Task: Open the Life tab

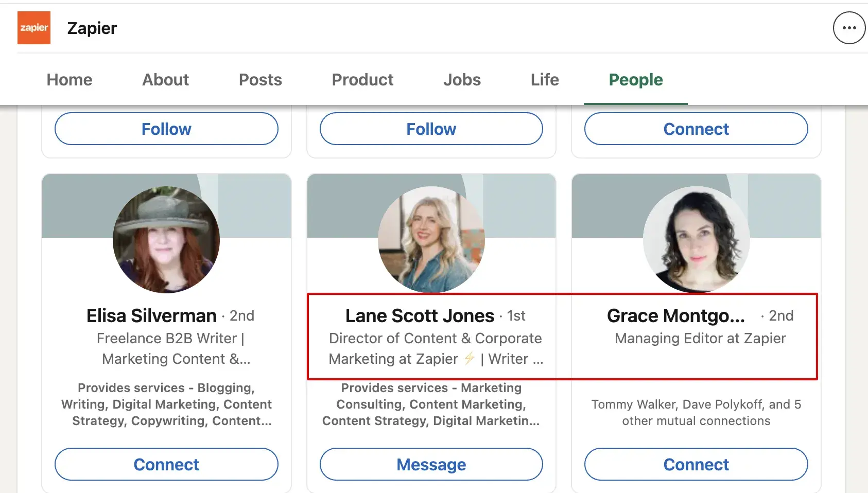Action: point(544,80)
